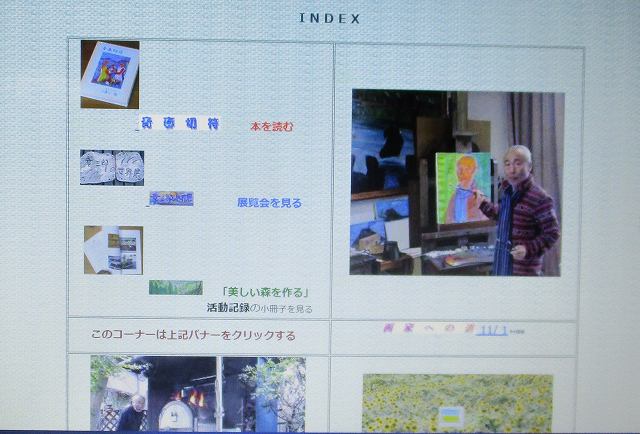Click the INDEX page heading
This screenshot has height=434, width=640.
click(329, 18)
